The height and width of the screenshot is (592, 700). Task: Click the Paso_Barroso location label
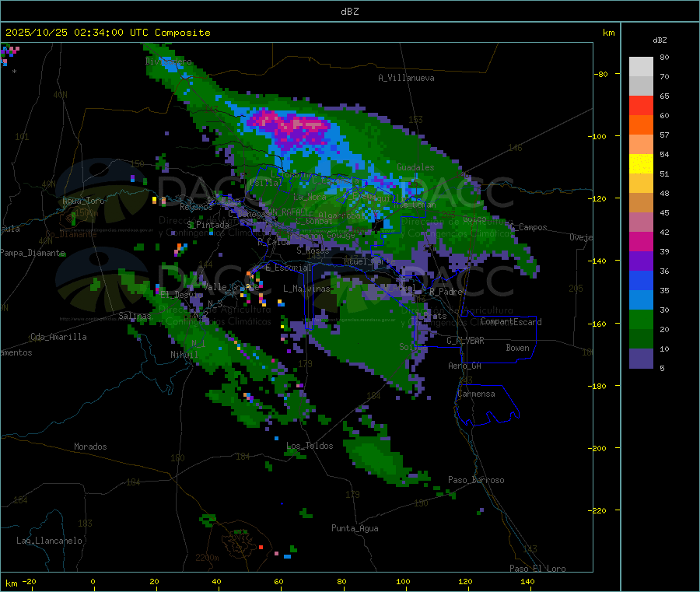(x=476, y=480)
